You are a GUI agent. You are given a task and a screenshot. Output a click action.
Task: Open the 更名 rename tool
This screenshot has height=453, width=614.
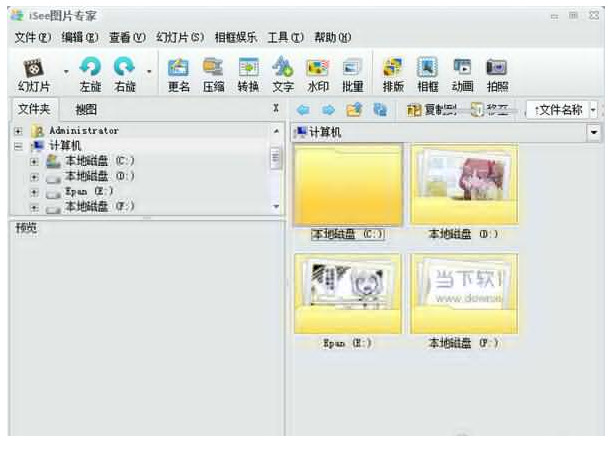pyautogui.click(x=179, y=75)
